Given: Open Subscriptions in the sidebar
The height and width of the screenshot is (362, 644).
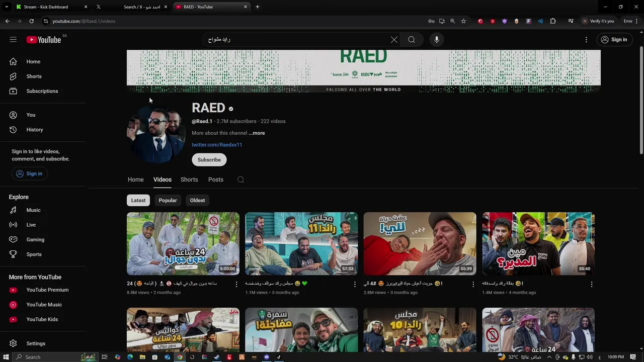Looking at the screenshot, I should pos(43,91).
